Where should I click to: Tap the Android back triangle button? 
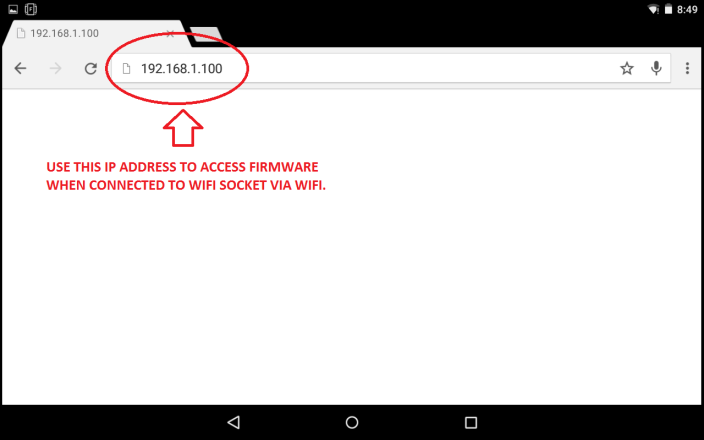[233, 422]
